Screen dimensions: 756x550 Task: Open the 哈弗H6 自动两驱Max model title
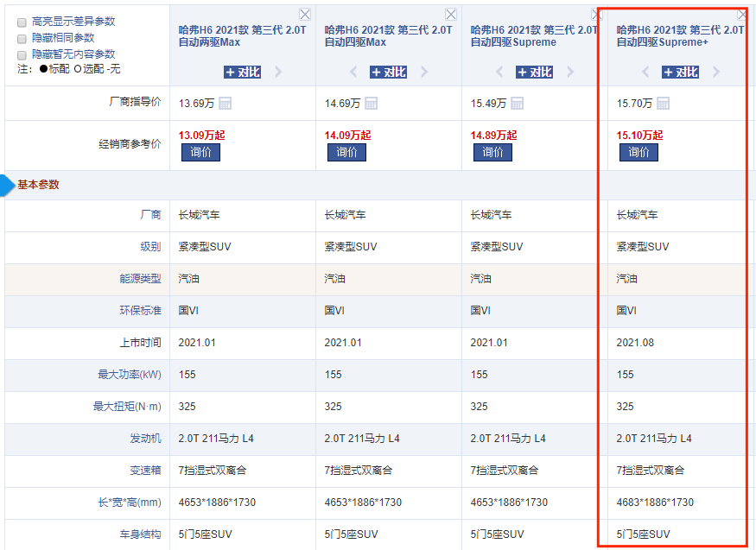242,36
